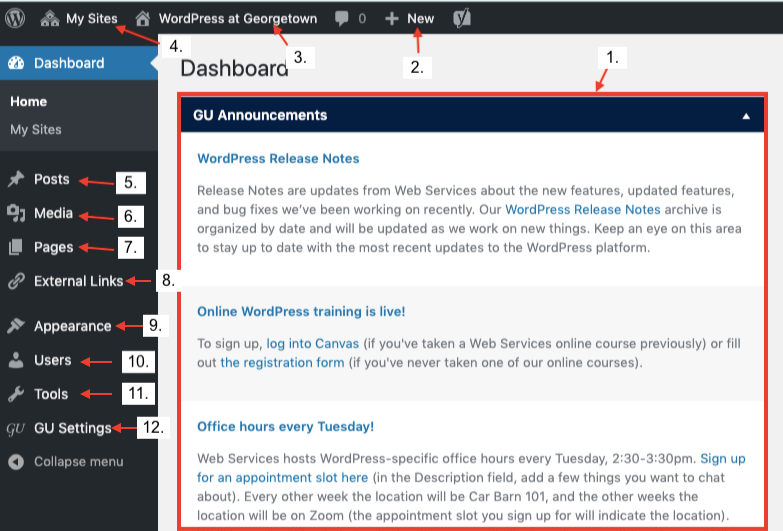The width and height of the screenshot is (783, 531).
Task: Click the Pages icon in sidebar
Action: [x=16, y=247]
